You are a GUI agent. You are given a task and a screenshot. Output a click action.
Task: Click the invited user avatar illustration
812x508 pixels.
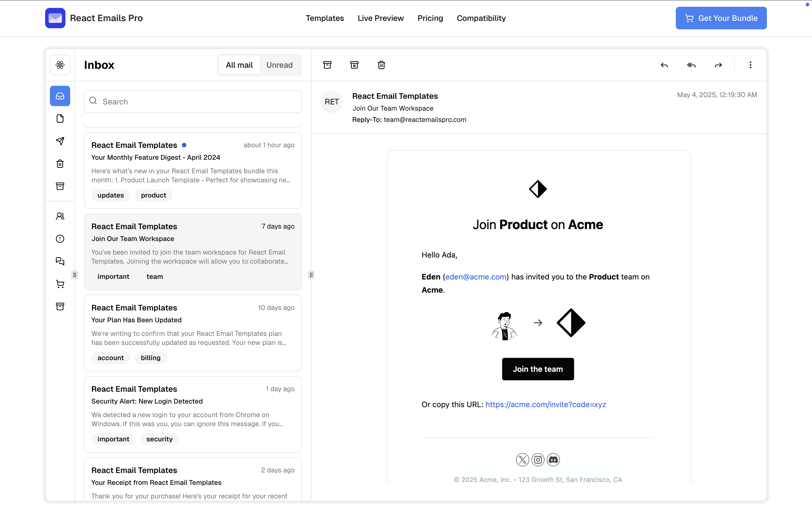pyautogui.click(x=504, y=326)
